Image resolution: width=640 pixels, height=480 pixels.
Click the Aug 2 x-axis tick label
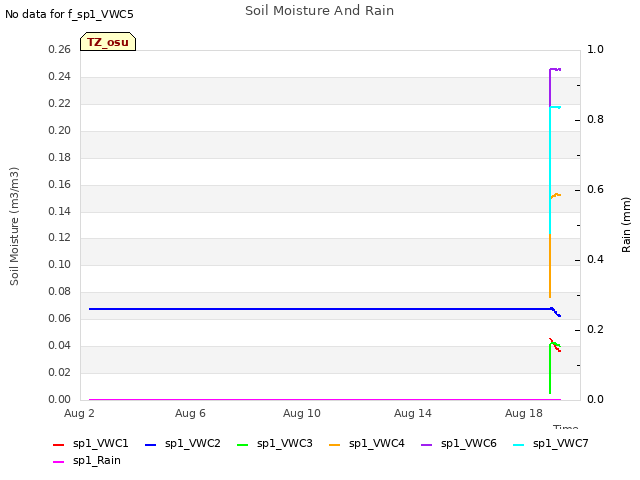pyautogui.click(x=79, y=413)
